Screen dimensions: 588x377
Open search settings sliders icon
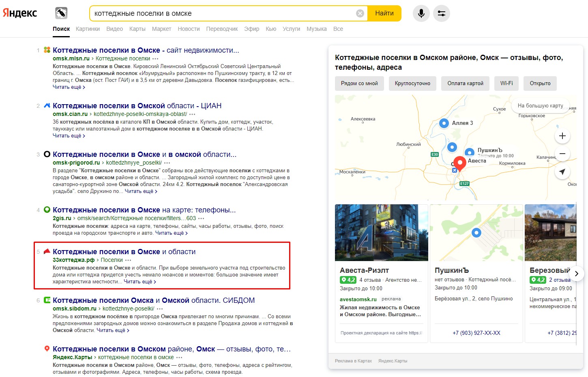[x=442, y=13]
